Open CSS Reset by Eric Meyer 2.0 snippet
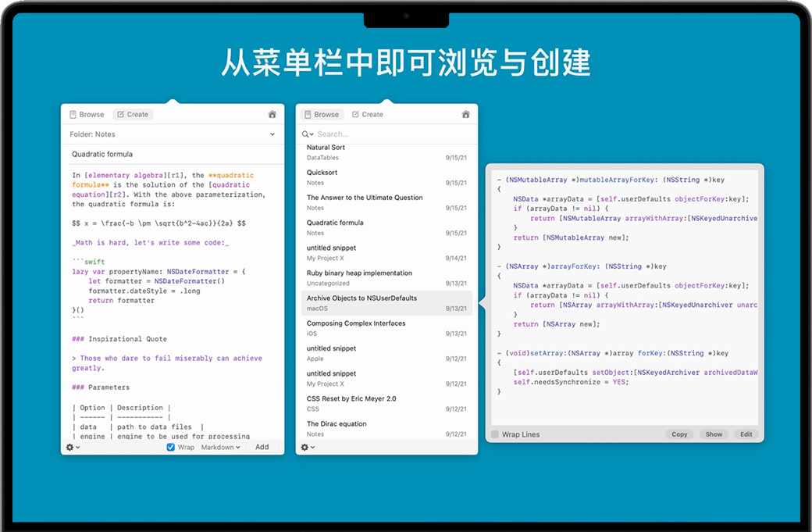812x532 pixels. click(x=386, y=404)
